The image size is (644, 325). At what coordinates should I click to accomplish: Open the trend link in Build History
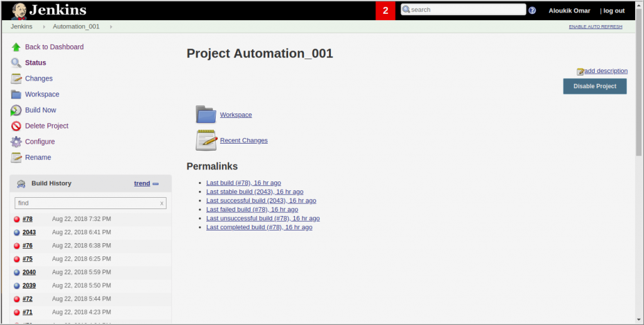coord(142,183)
